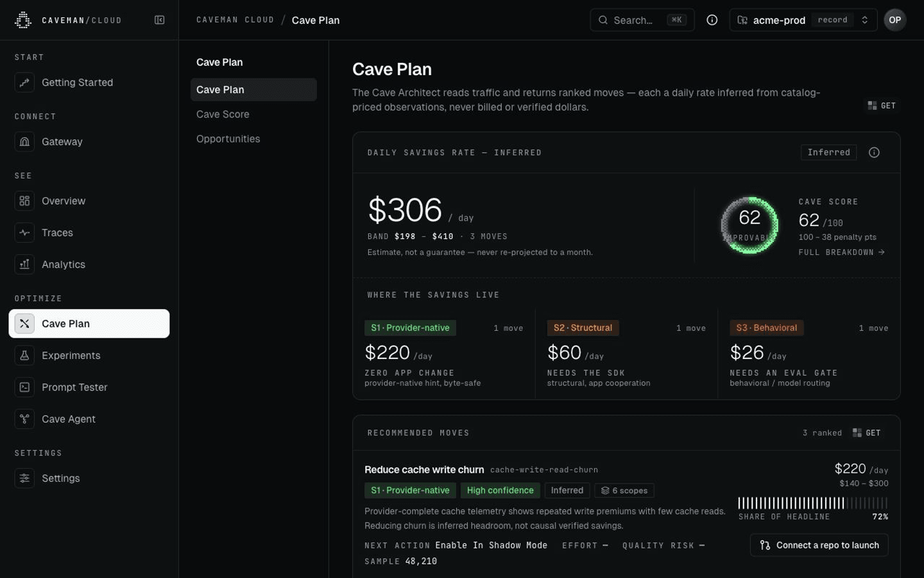This screenshot has width=924, height=578.
Task: Click the S3 Behavioral tag
Action: point(766,328)
